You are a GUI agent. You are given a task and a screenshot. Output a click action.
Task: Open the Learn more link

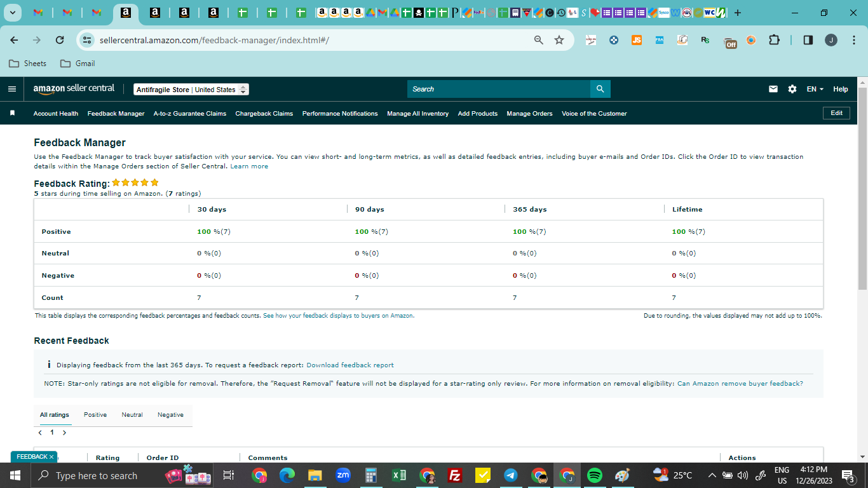(x=249, y=166)
